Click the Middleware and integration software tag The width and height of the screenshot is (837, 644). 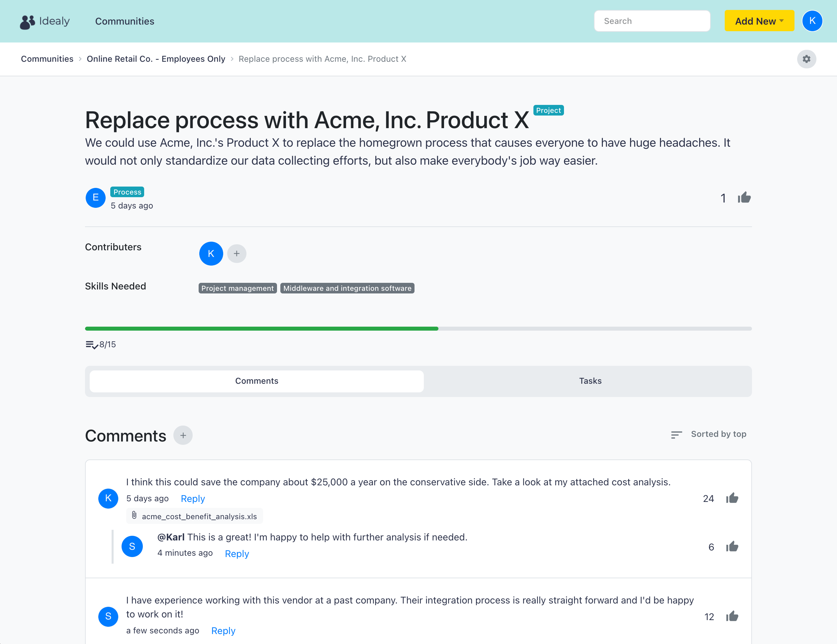347,288
